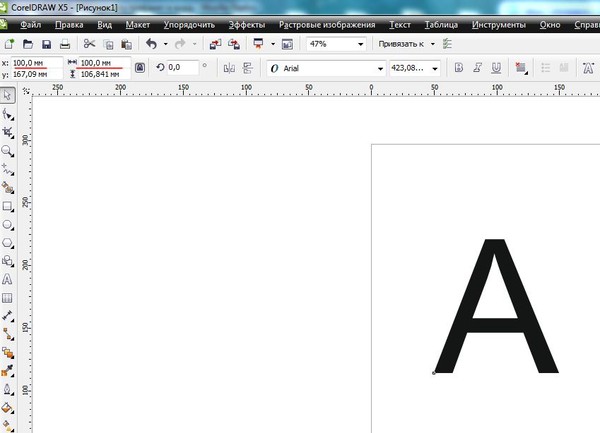600x433 pixels.
Task: Open the Файл menu
Action: pyautogui.click(x=31, y=25)
